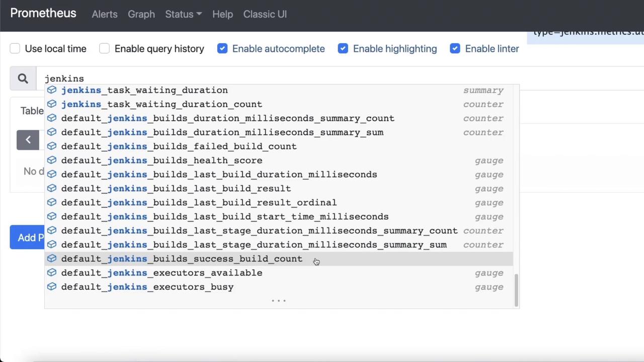Screen dimensions: 644x362
Task: Open the Status dropdown menu
Action: 183,14
